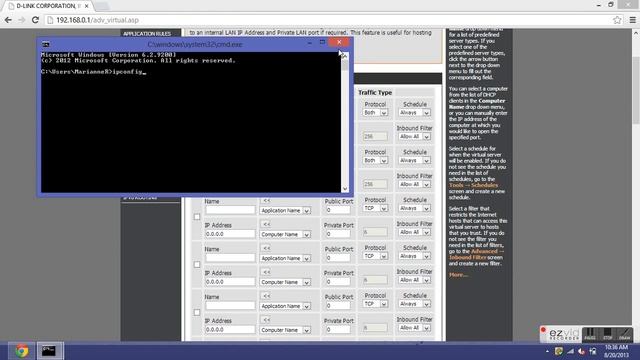
Task: Click the ipconfig command line in cmd
Action: click(x=93, y=72)
